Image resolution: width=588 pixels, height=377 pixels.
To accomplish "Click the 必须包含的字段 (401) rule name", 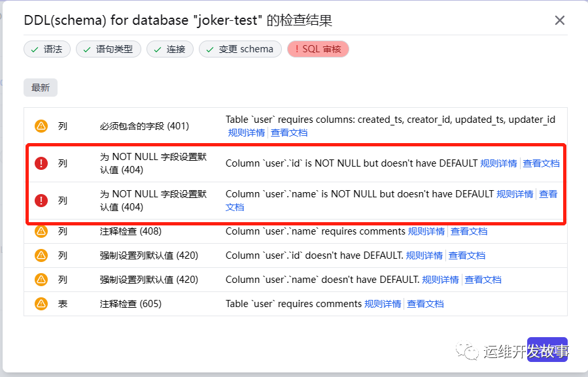I will [145, 126].
